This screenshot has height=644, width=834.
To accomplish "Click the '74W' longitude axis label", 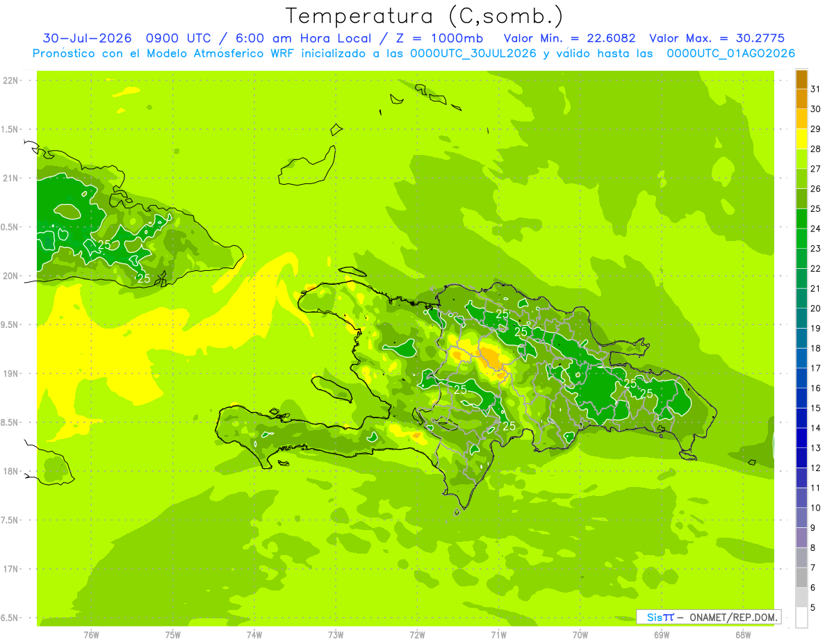I will (x=254, y=635).
